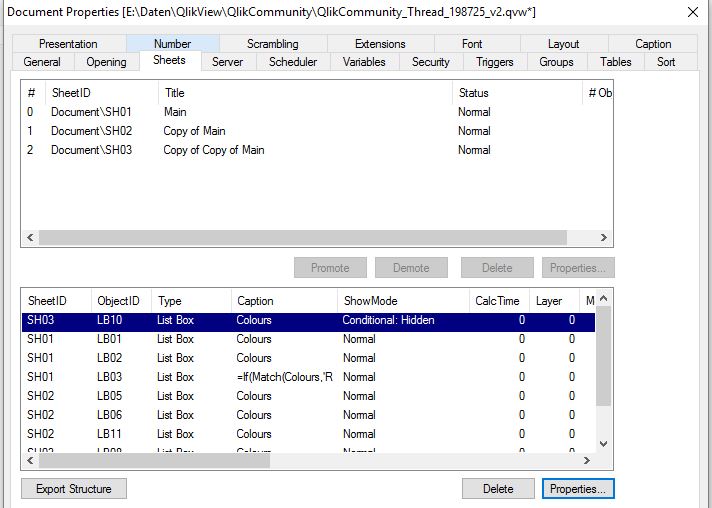
Task: Select the LB03 object row
Action: pos(308,377)
